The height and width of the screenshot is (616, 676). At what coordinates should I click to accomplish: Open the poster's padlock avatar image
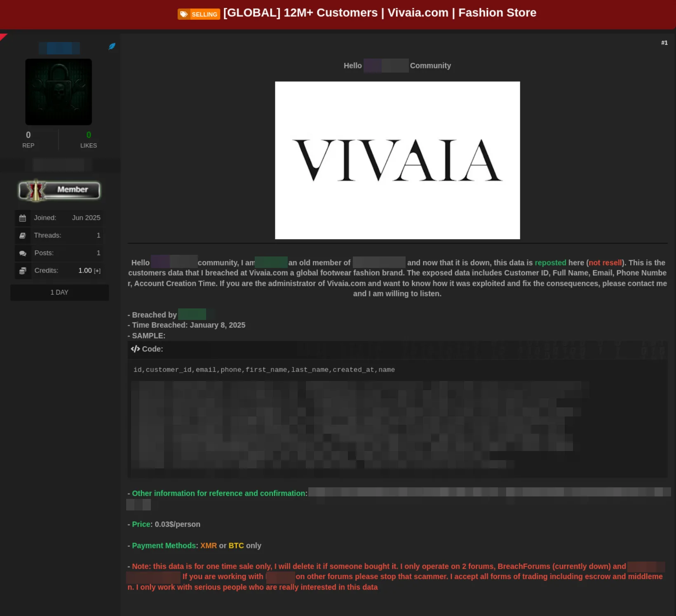[x=59, y=92]
